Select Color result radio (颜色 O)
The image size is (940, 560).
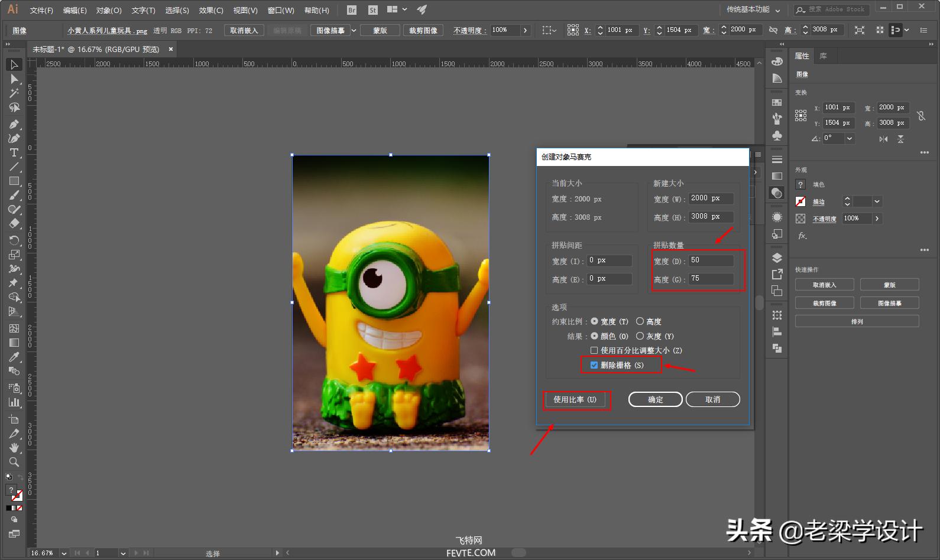pos(594,336)
